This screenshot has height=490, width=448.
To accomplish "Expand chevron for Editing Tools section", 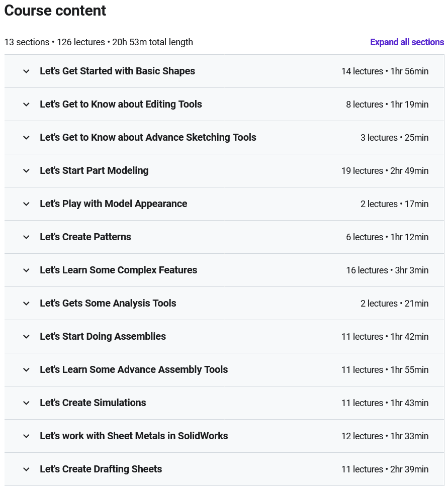I will pos(27,105).
